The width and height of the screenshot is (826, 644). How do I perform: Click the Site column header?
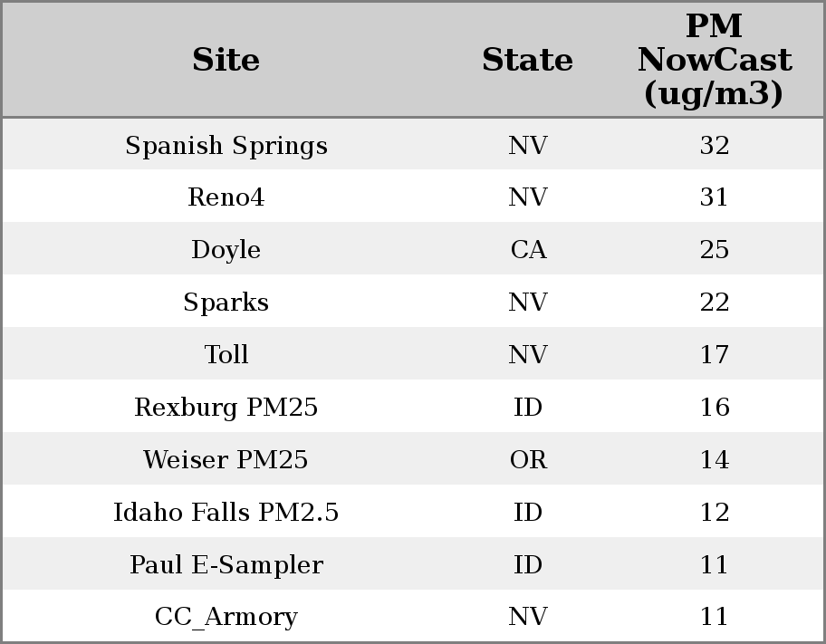point(226,61)
